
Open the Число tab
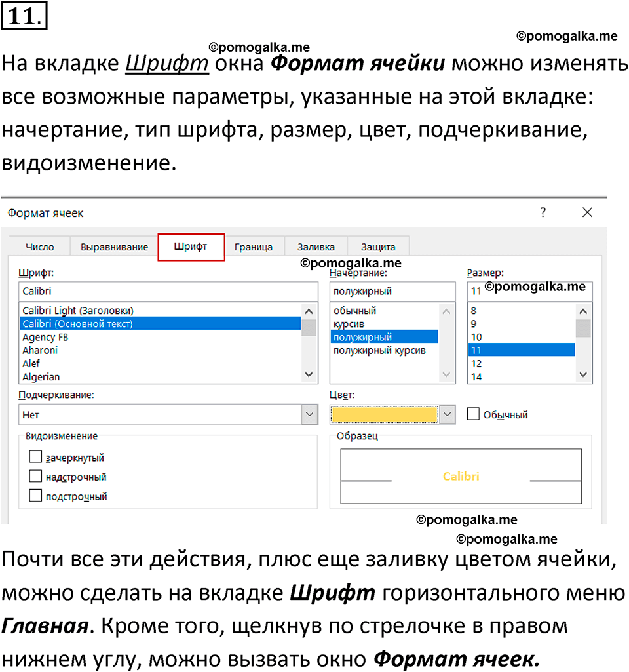(x=40, y=247)
